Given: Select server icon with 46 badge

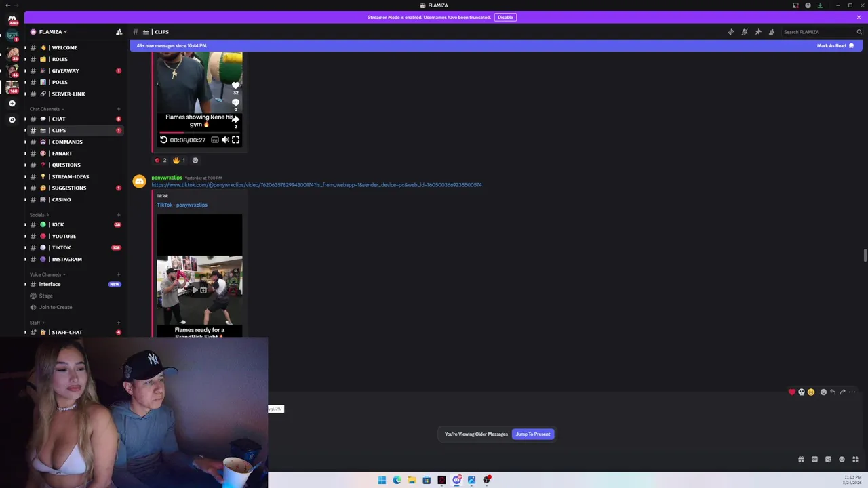Looking at the screenshot, I should click(x=12, y=70).
